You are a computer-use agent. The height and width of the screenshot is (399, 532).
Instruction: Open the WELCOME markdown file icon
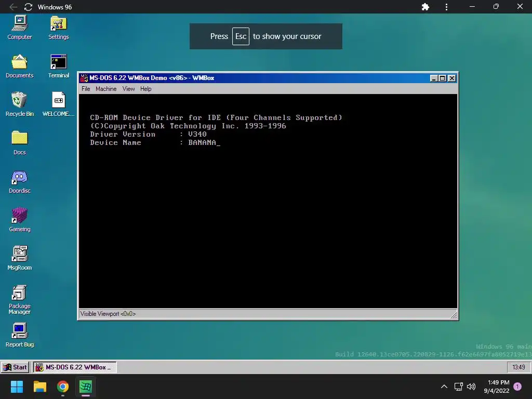coord(58,104)
